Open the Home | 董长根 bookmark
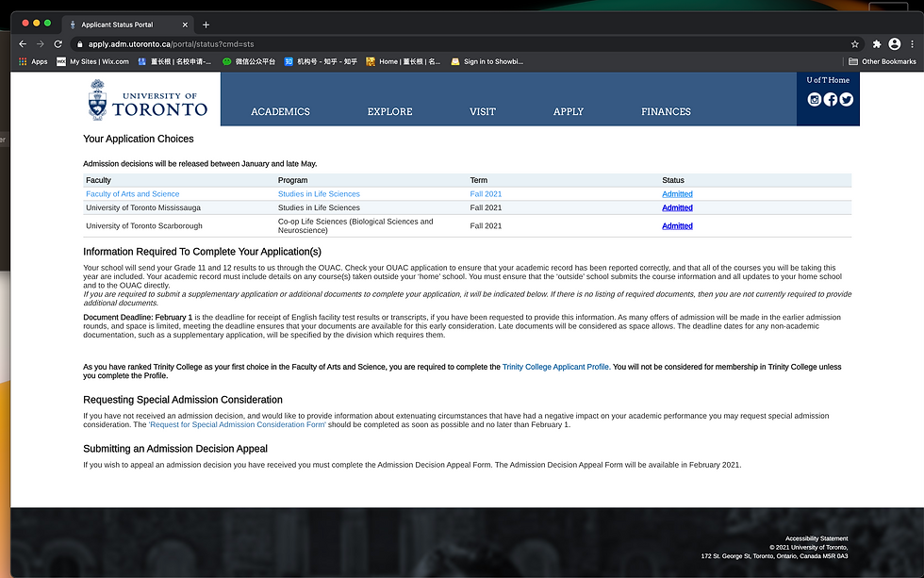 point(404,61)
